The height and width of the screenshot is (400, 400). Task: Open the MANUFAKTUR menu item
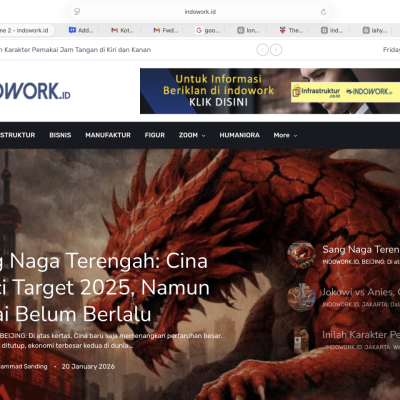pyautogui.click(x=108, y=135)
